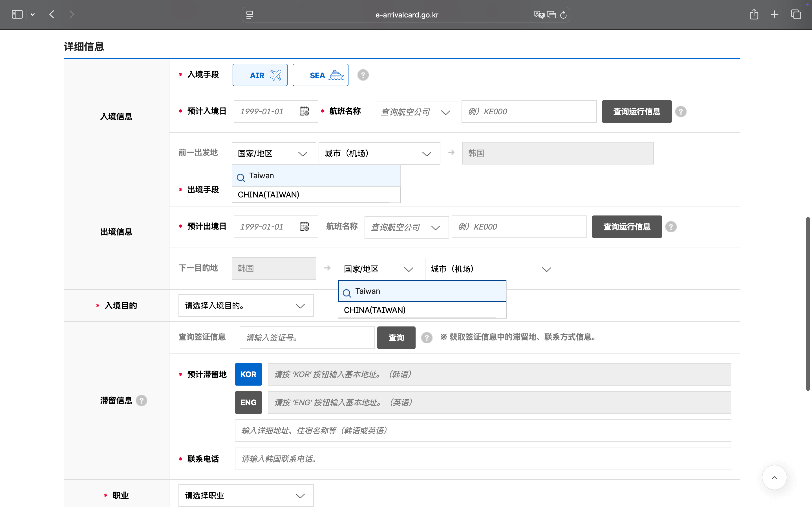Expand the 城市（机场）dropdown for 下一目的地

click(491, 269)
